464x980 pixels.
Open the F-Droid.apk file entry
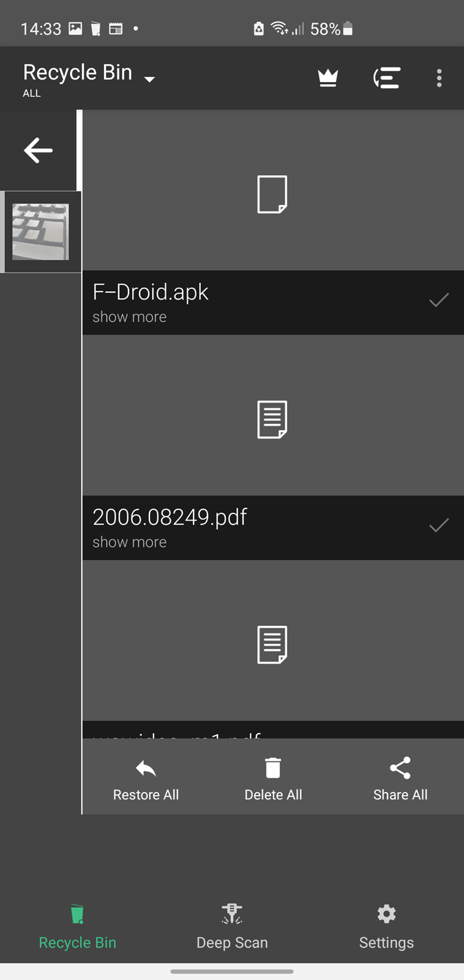[x=273, y=303]
